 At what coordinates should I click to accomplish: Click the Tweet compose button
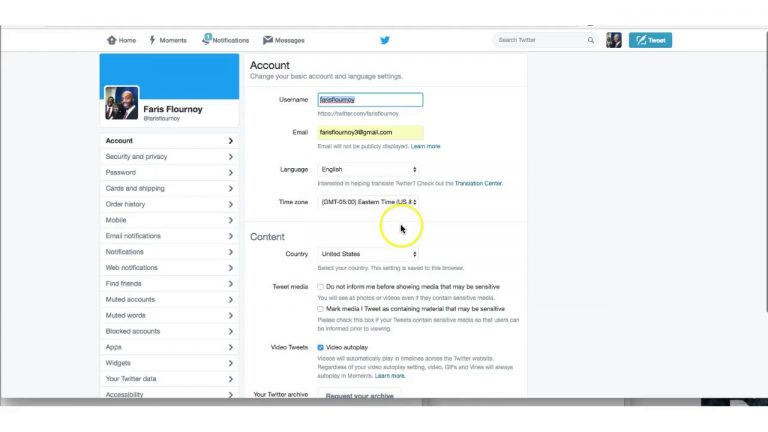[650, 40]
